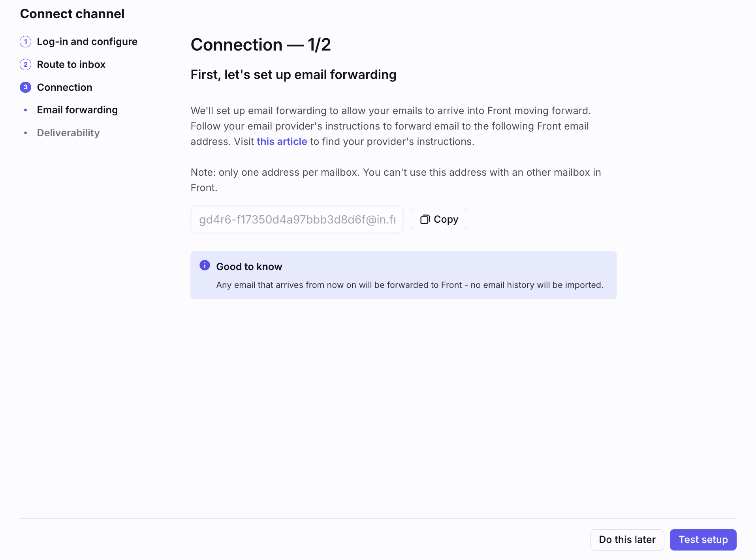Click the step 1 circle icon

pyautogui.click(x=26, y=41)
